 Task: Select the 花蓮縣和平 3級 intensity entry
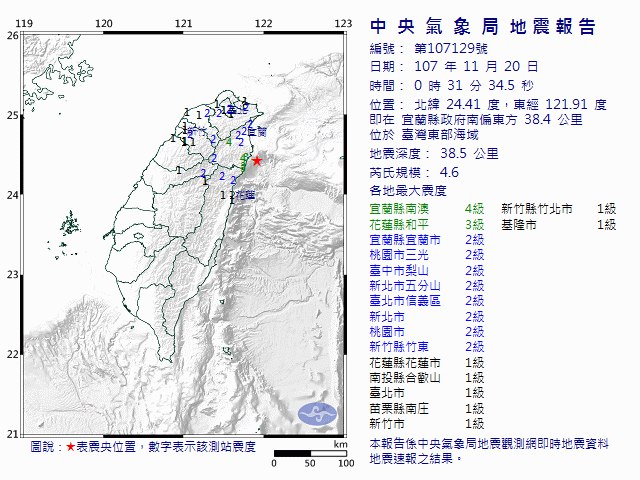point(427,224)
